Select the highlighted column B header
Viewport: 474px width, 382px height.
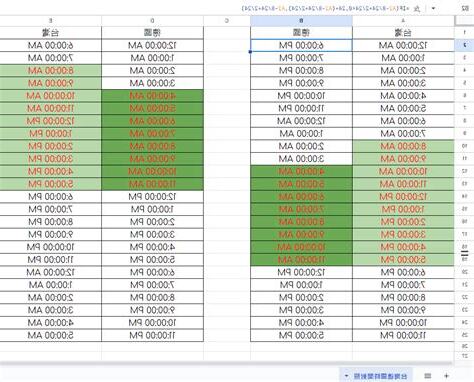(301, 21)
